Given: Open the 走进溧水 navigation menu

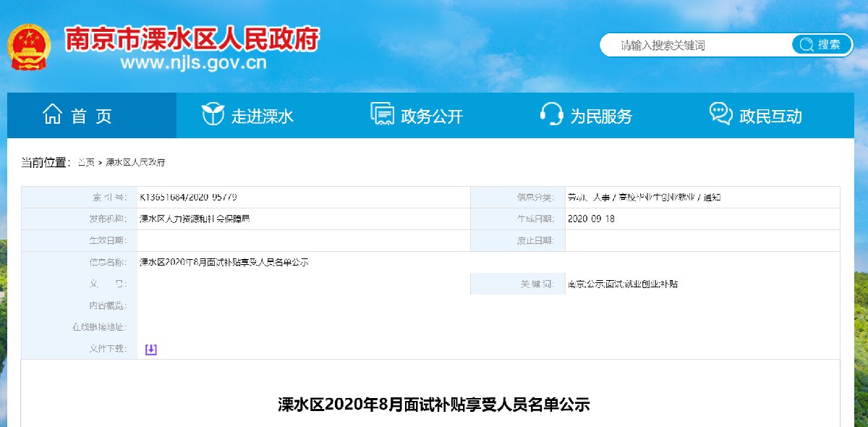Looking at the screenshot, I should click(262, 116).
